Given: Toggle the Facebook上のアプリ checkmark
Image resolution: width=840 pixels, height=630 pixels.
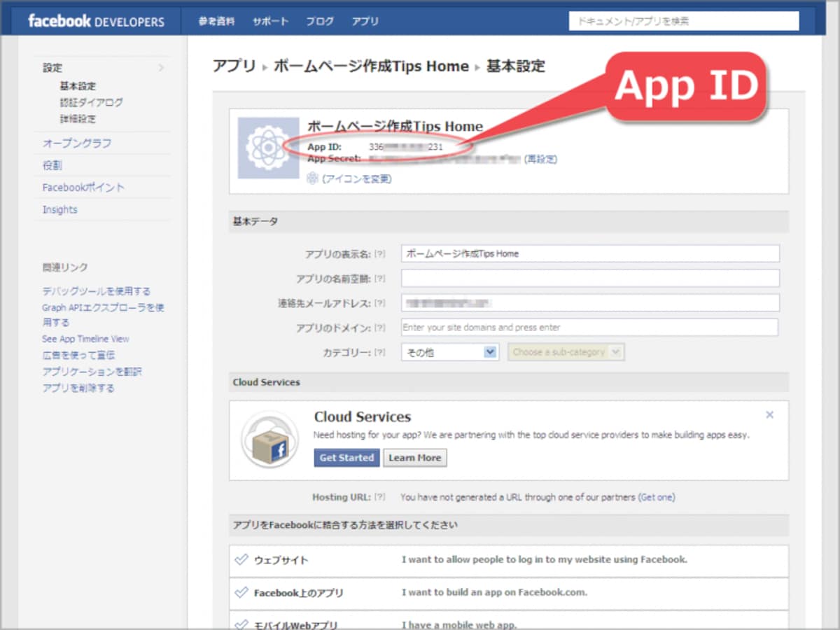Looking at the screenshot, I should pyautogui.click(x=241, y=592).
